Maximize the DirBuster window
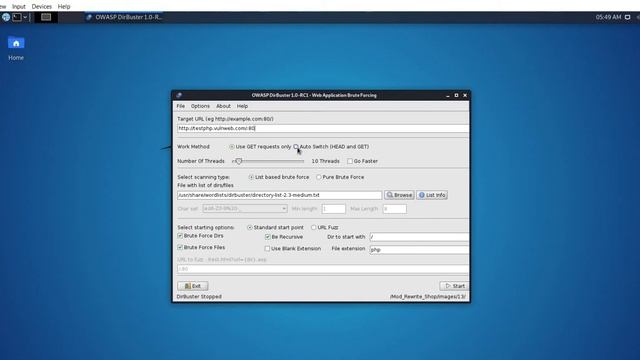This screenshot has height=360, width=640. tap(456, 95)
